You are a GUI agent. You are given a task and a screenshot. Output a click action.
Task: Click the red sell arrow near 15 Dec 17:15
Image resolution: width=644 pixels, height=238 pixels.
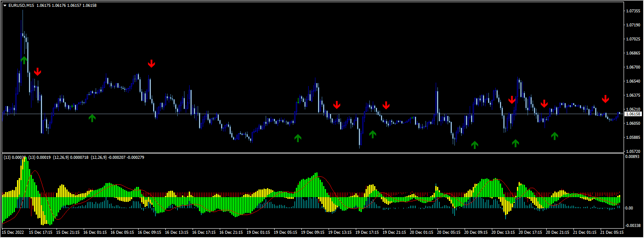(37, 72)
